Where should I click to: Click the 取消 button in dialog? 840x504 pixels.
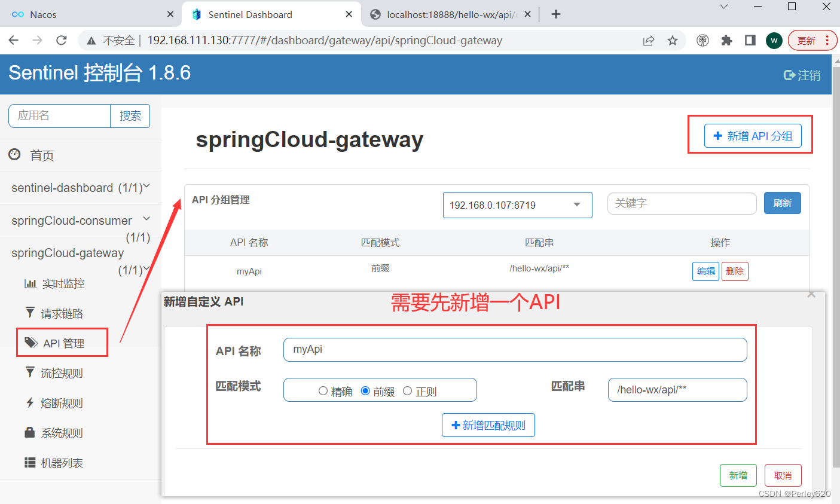tap(783, 475)
